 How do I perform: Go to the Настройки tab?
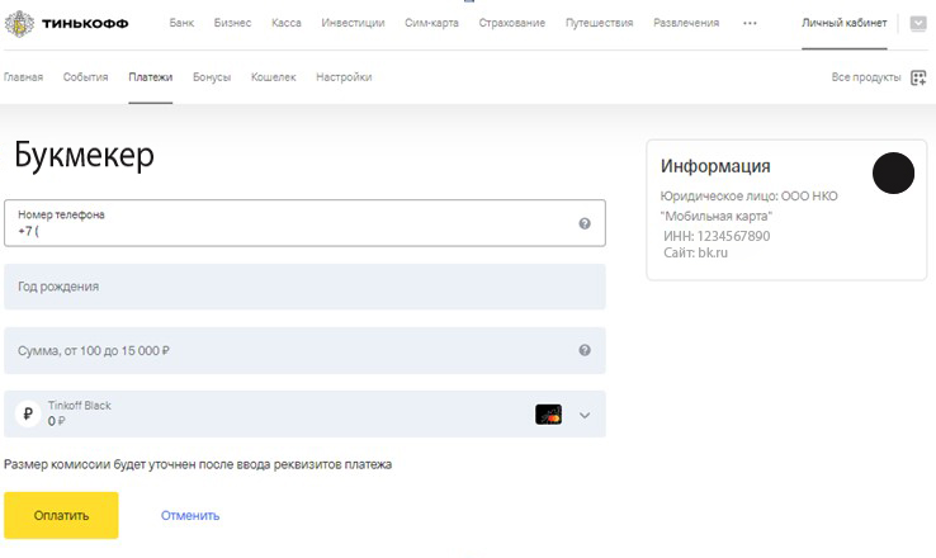coord(344,77)
